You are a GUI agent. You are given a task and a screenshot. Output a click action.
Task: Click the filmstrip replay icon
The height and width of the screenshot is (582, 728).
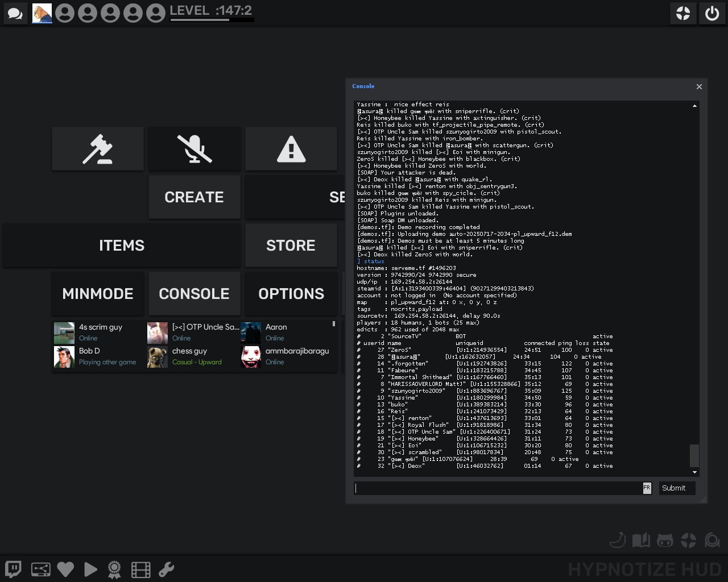click(x=140, y=569)
